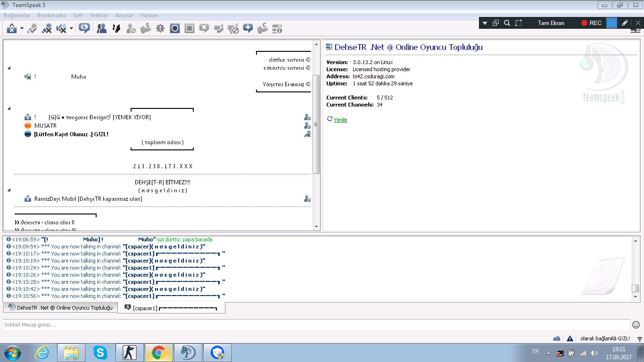This screenshot has height=362, width=644.
Task: Open the Windows Start menu
Action: click(x=12, y=353)
